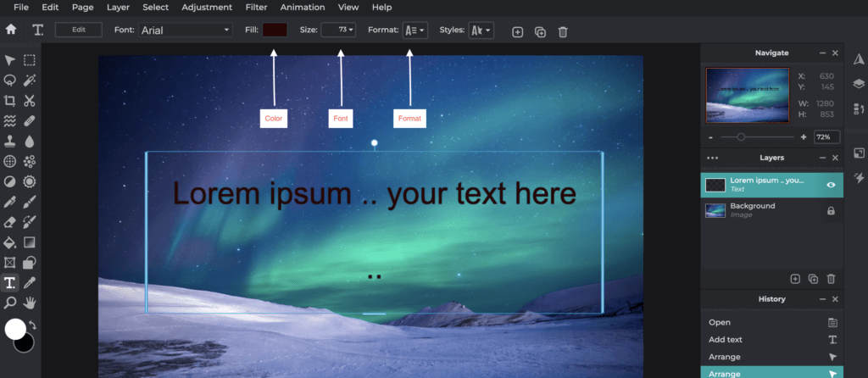Open the Help menu
868x378 pixels.
382,7
